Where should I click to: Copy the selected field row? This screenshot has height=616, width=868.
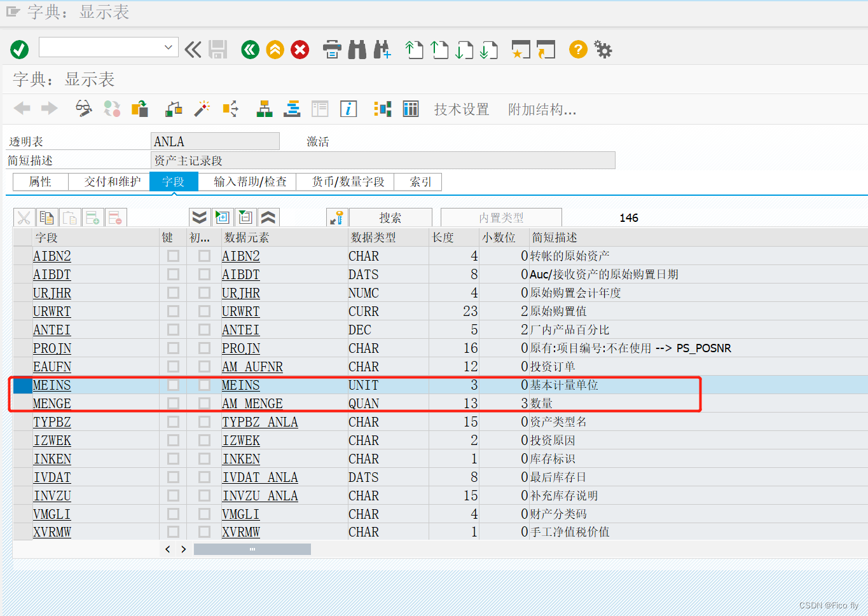47,217
